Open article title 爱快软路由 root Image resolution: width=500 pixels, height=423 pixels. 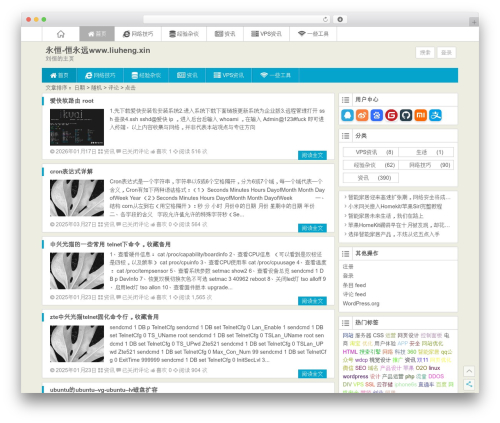(72, 101)
